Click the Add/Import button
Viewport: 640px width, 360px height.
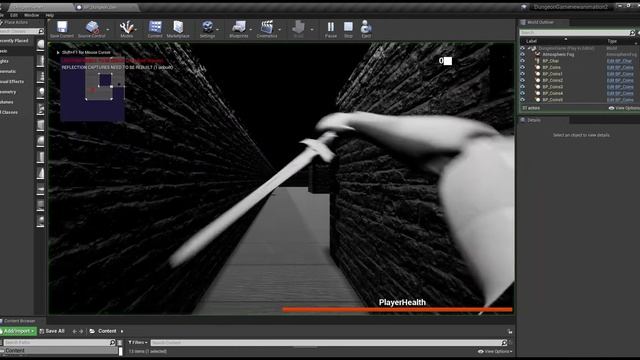click(18, 331)
